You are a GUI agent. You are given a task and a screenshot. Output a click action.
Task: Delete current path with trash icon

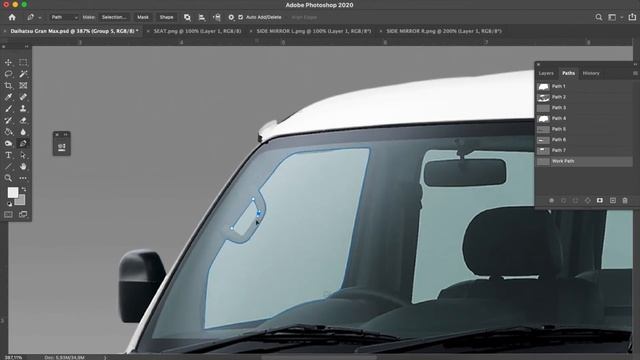pyautogui.click(x=625, y=200)
